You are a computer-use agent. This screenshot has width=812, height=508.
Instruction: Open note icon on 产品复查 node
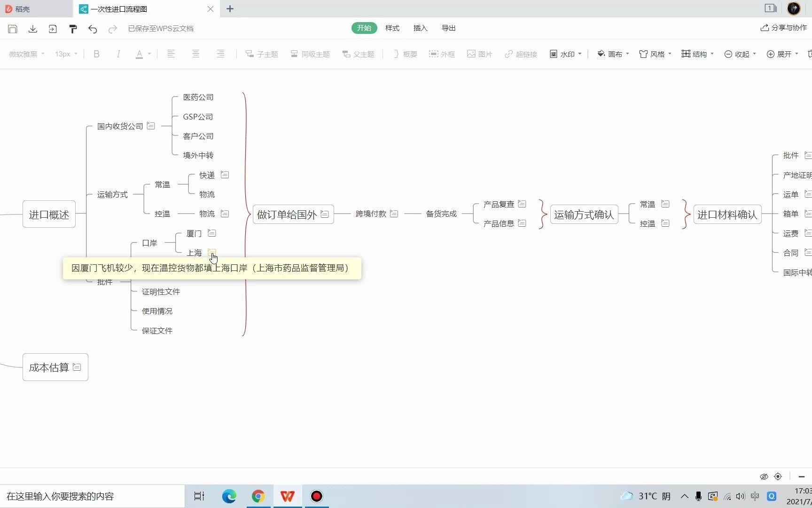(x=522, y=204)
